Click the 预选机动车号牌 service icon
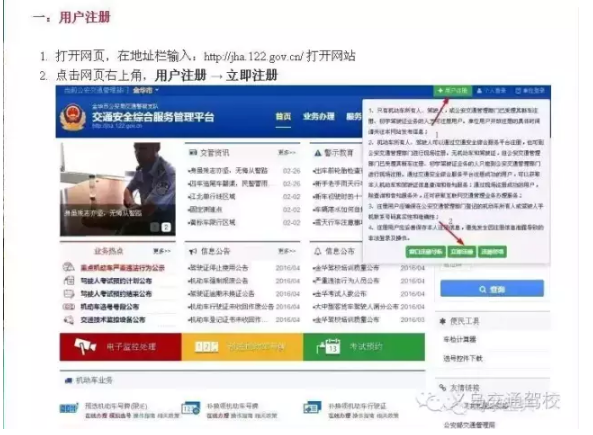The image size is (593, 435). (69, 408)
